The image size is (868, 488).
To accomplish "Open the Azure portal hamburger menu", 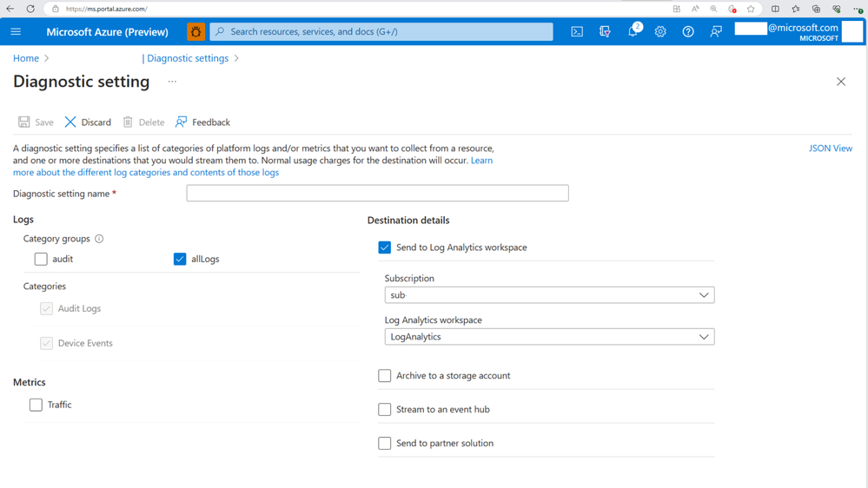I will [x=16, y=31].
